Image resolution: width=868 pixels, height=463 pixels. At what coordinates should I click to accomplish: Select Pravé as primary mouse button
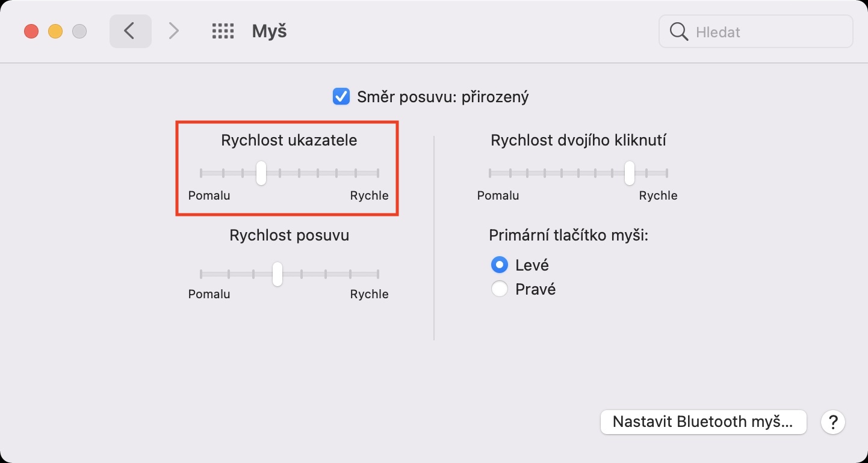(500, 289)
